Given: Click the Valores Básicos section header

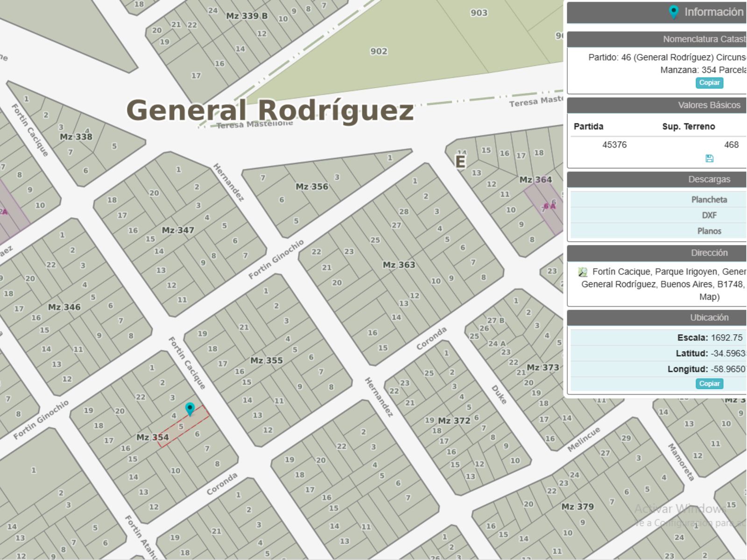Looking at the screenshot, I should pos(657,105).
